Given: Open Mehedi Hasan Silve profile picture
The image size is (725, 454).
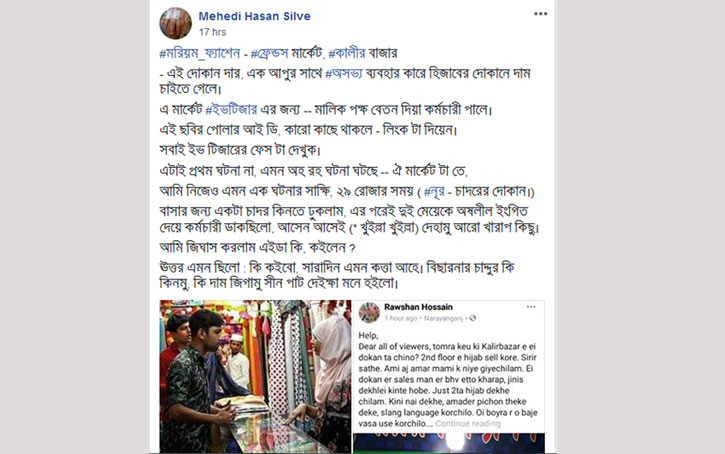Looking at the screenshot, I should 176,23.
